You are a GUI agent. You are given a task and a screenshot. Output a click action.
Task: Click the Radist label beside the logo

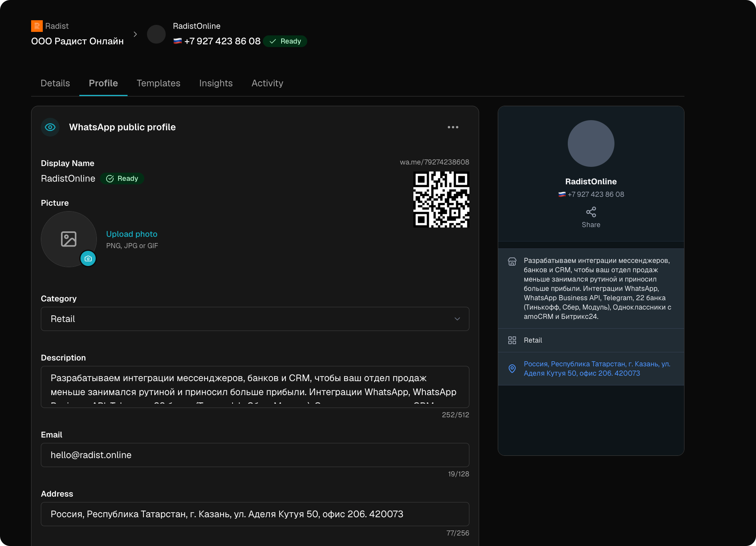tap(57, 26)
